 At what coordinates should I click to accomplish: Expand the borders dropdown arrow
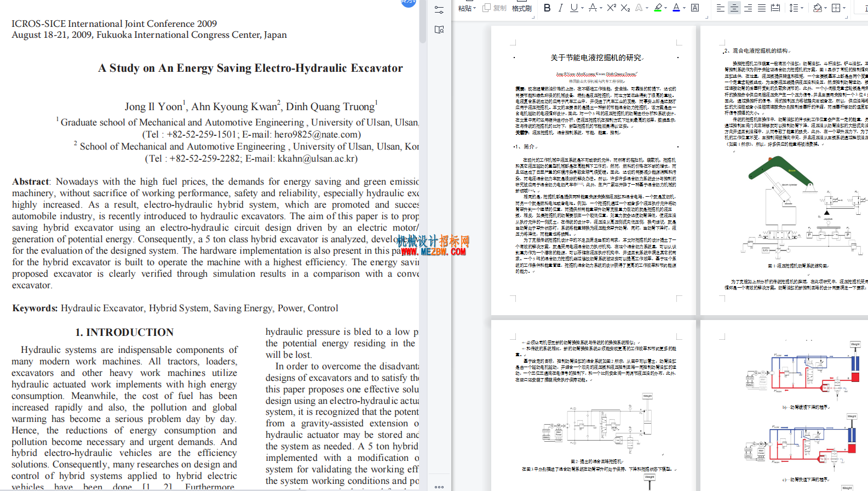(x=844, y=8)
